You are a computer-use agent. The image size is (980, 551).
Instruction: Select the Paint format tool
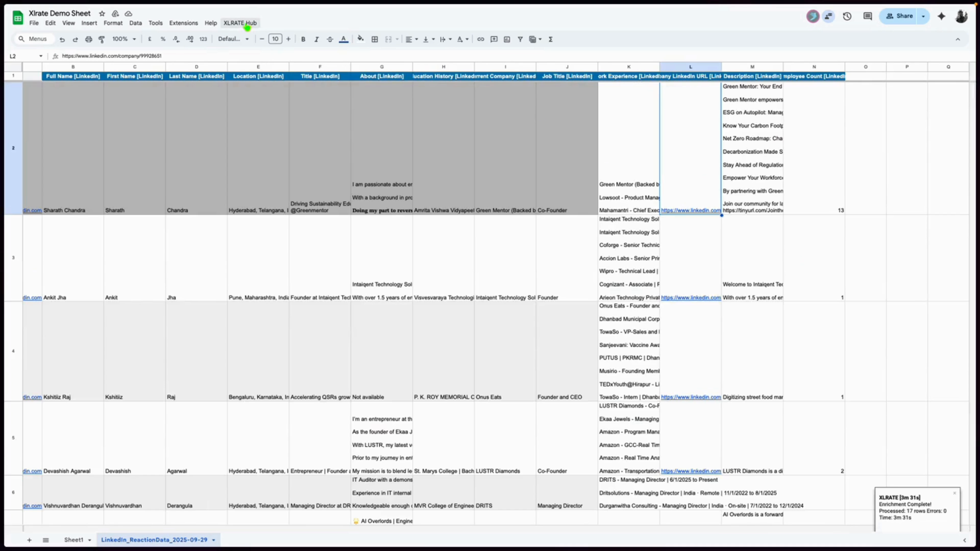(102, 39)
